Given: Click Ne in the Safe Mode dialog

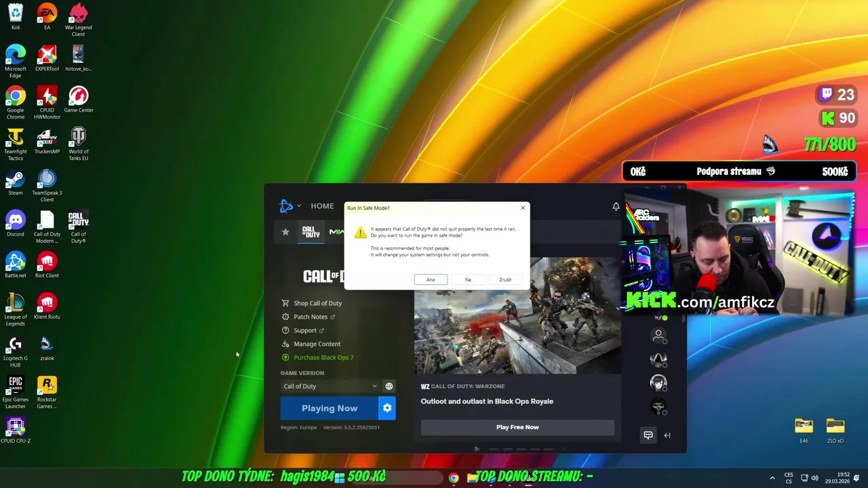Looking at the screenshot, I should click(468, 279).
